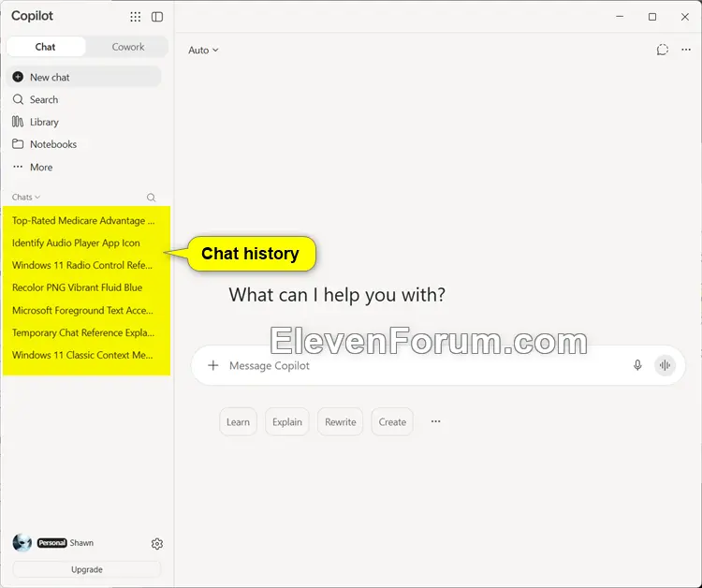This screenshot has width=702, height=588.
Task: Close the Copilot window
Action: tap(685, 17)
